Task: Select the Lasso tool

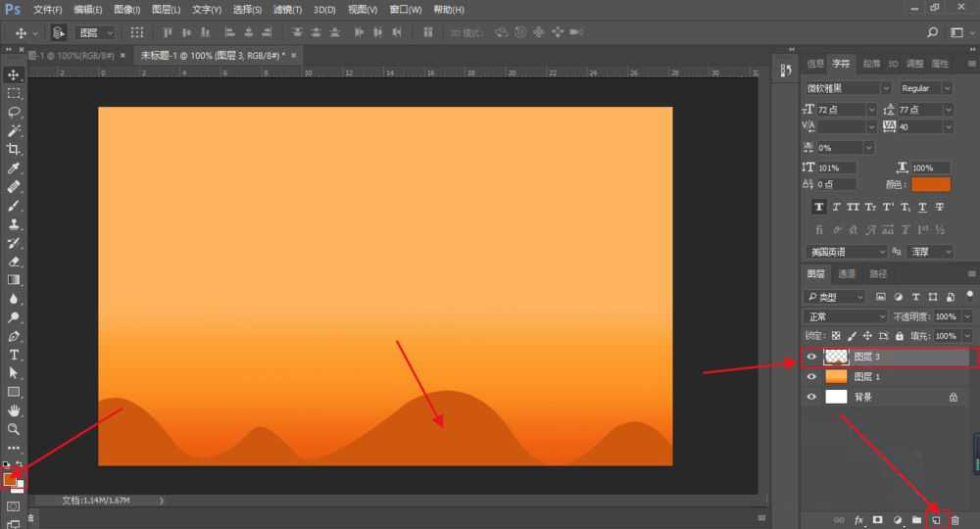Action: pyautogui.click(x=14, y=112)
